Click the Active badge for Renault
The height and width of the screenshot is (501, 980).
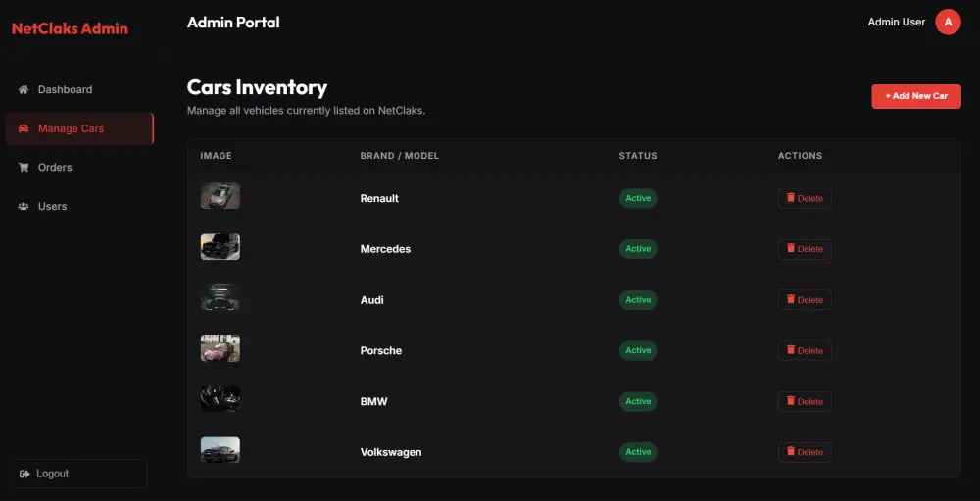638,198
